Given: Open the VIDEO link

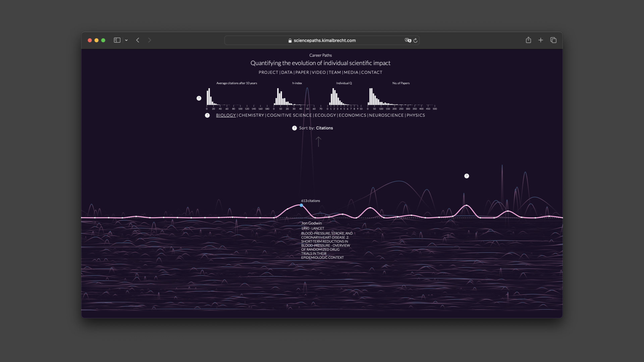Looking at the screenshot, I should click(319, 72).
